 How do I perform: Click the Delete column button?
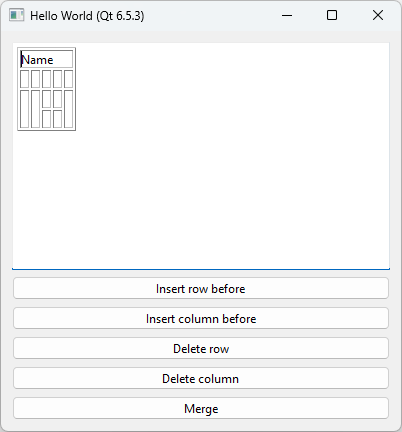click(201, 378)
